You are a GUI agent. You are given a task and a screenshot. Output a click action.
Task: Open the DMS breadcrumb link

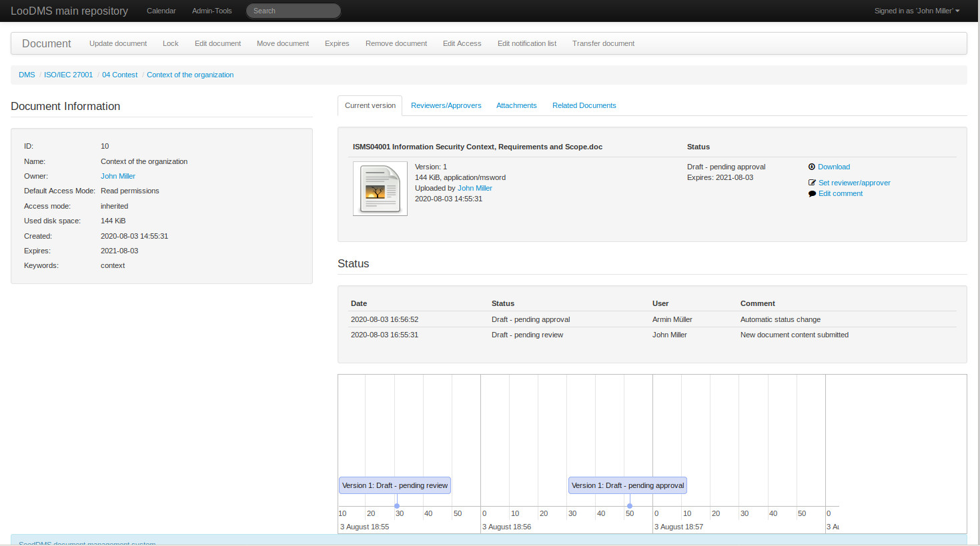(27, 75)
